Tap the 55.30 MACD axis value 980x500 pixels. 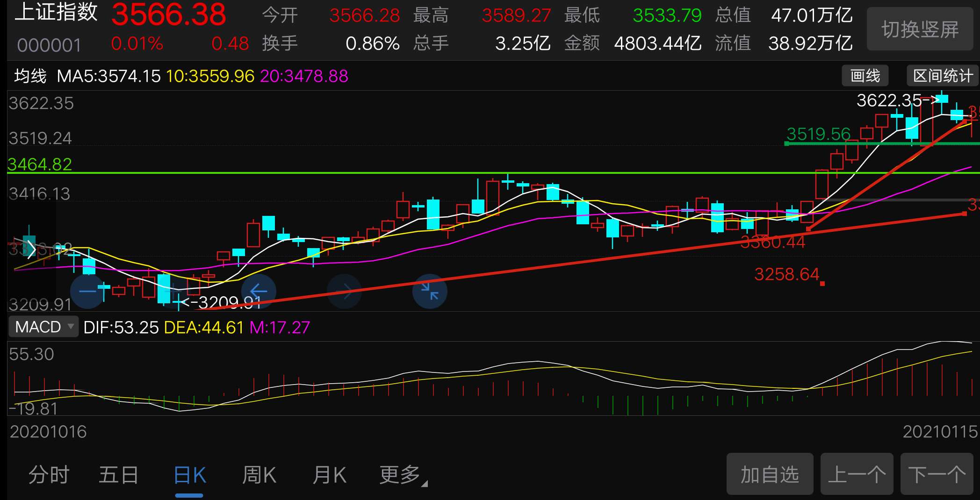[31, 354]
